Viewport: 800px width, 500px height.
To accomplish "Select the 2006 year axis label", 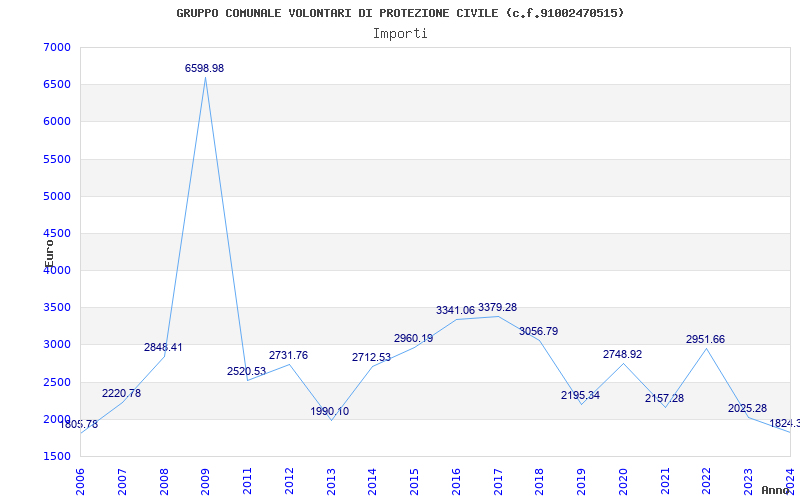I will tap(80, 482).
